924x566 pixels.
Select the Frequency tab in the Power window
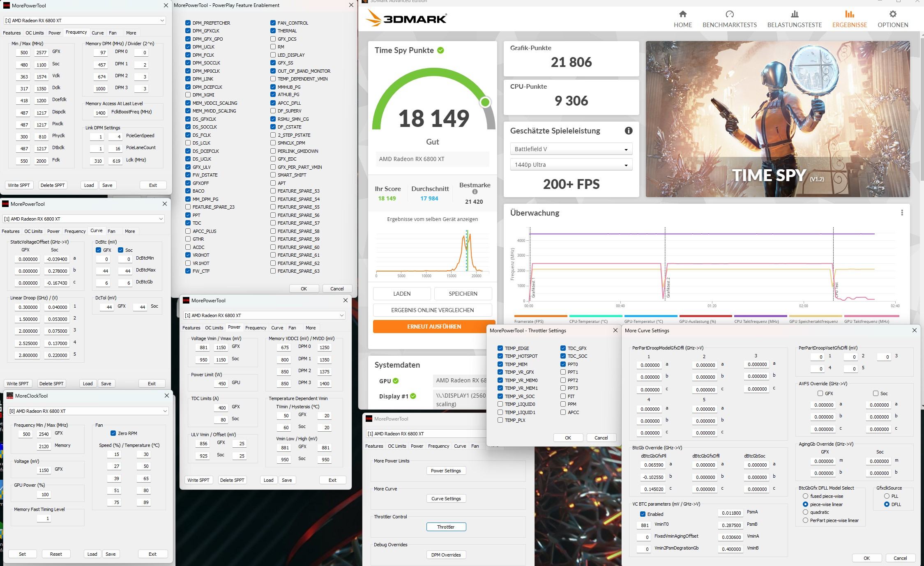coord(256,328)
